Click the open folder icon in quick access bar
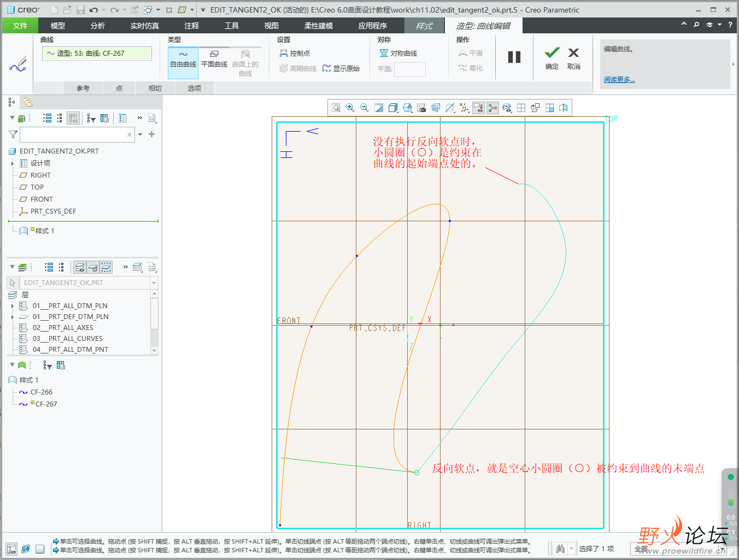The image size is (739, 560). 67,10
